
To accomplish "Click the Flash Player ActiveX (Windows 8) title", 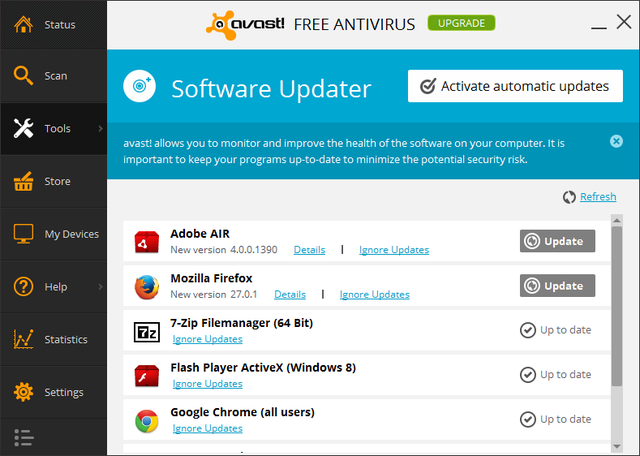I will click(263, 367).
